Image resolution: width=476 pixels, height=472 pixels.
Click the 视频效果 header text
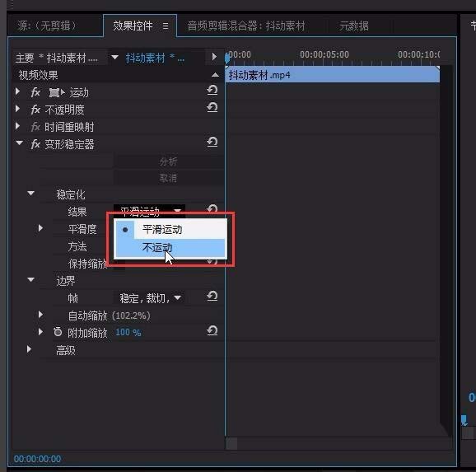tap(38, 75)
